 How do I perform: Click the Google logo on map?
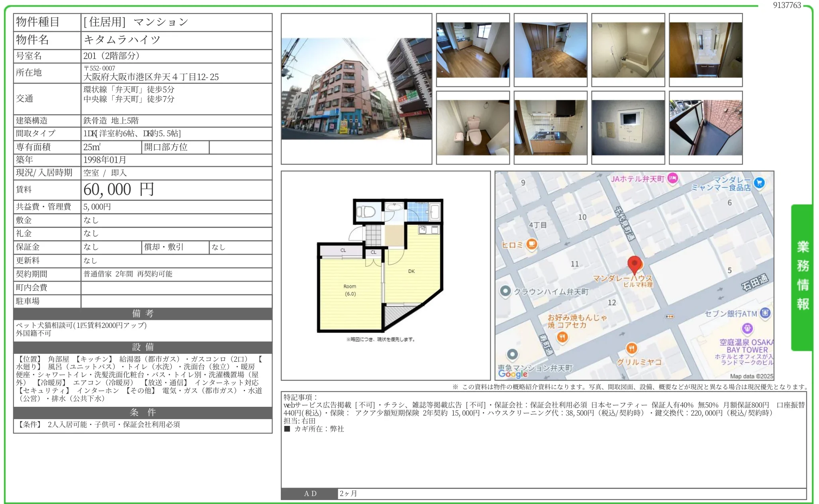(x=513, y=374)
